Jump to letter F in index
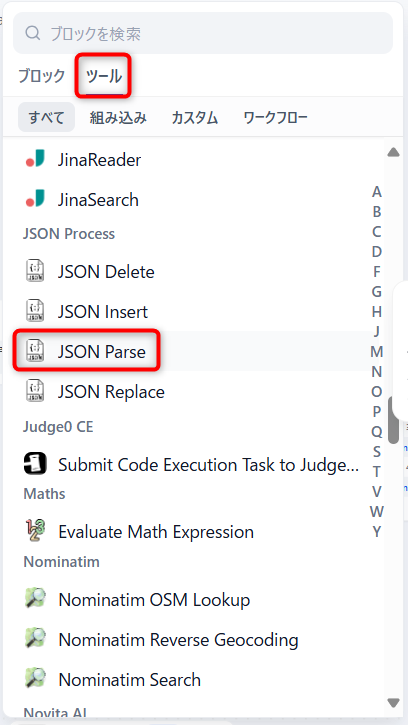Screen dimensions: 408x725 (x=377, y=271)
